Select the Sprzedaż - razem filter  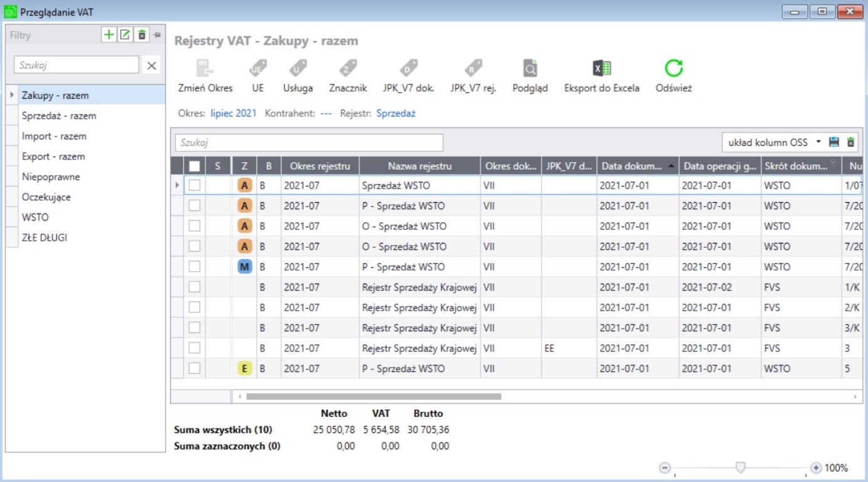[59, 116]
